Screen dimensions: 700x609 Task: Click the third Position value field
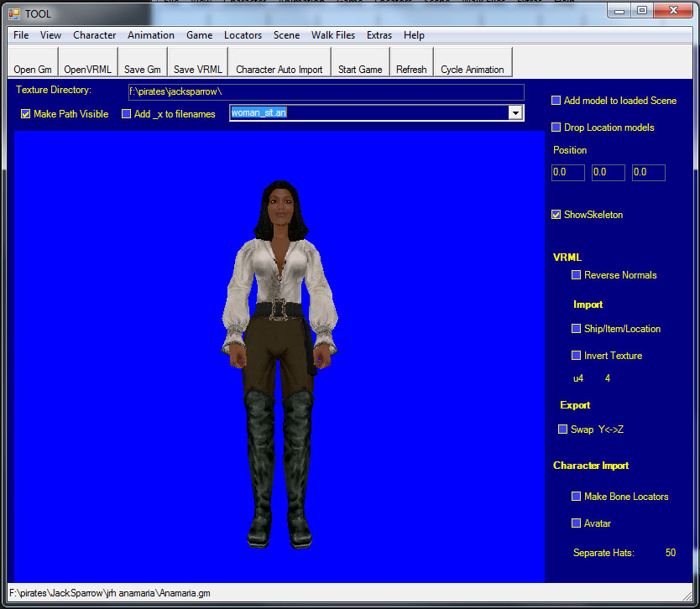(648, 173)
